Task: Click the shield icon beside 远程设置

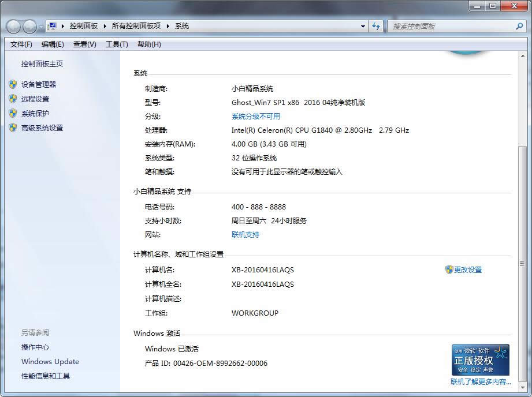Action: (13, 99)
